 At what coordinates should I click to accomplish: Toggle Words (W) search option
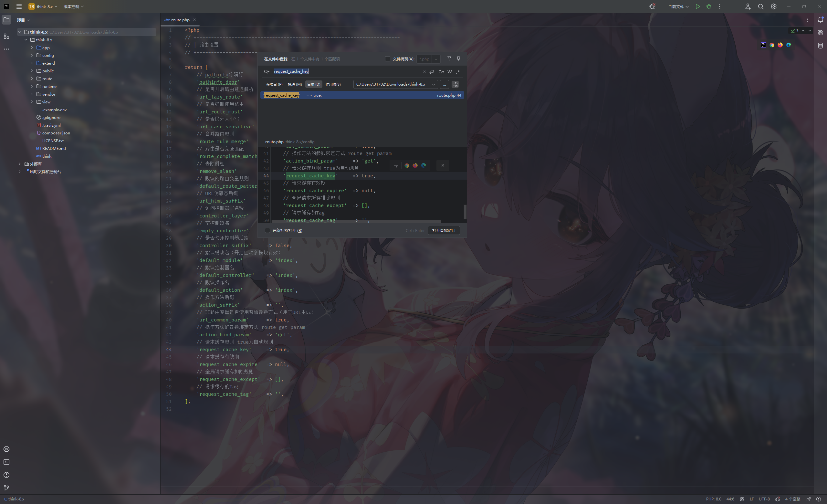[450, 71]
